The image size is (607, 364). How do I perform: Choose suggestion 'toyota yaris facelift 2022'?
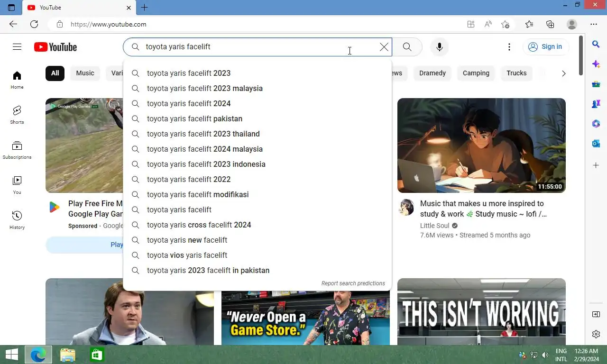click(x=258, y=179)
